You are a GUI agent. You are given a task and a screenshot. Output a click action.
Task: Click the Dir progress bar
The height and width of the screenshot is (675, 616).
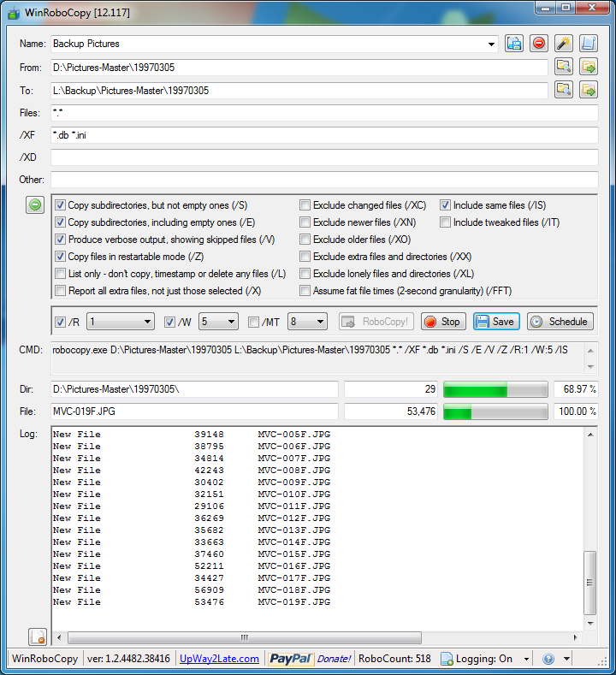495,389
